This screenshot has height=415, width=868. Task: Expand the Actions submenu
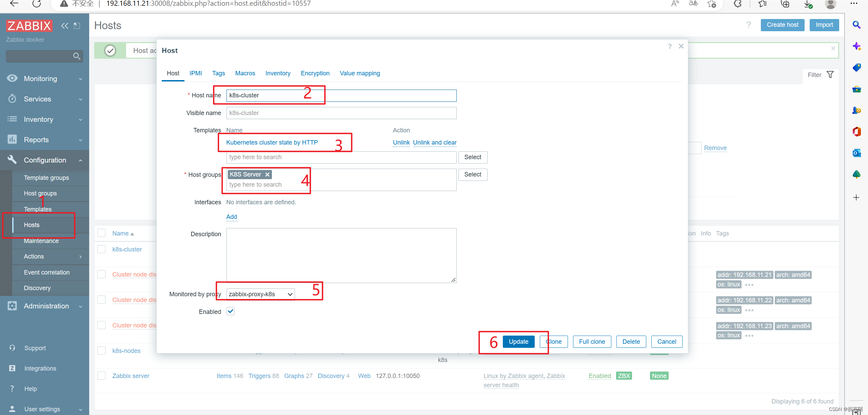80,257
